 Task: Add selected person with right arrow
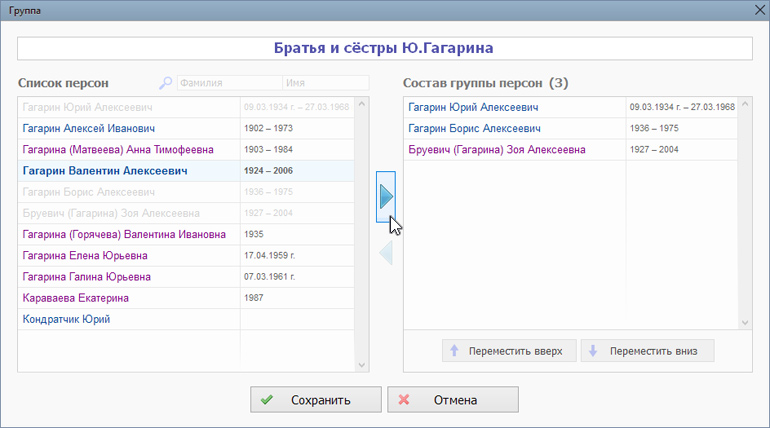click(386, 197)
